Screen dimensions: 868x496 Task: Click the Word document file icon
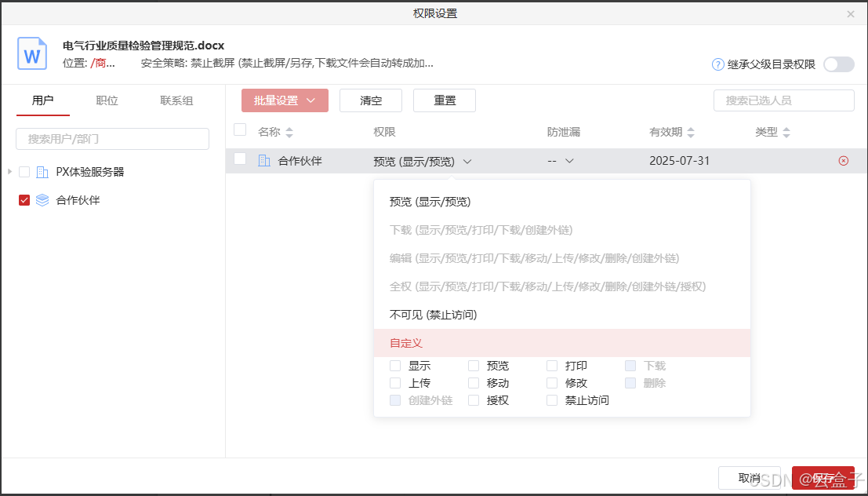click(32, 53)
